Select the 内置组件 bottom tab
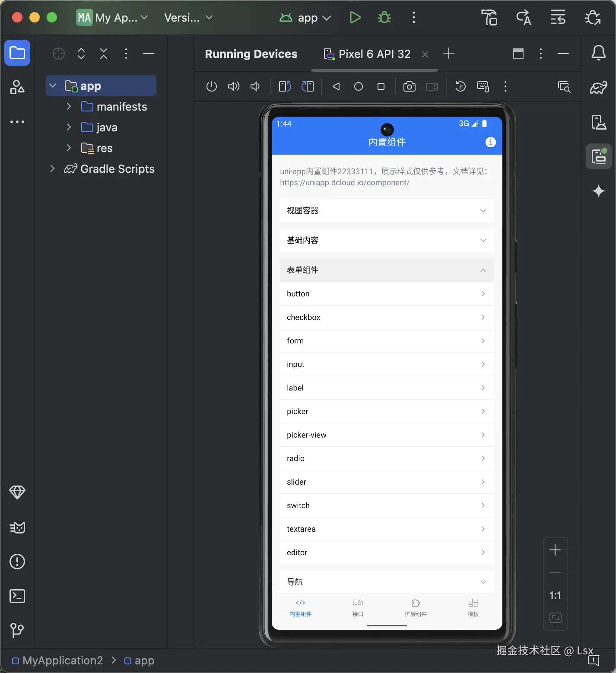Screen dimensions: 616x673 pos(300,608)
